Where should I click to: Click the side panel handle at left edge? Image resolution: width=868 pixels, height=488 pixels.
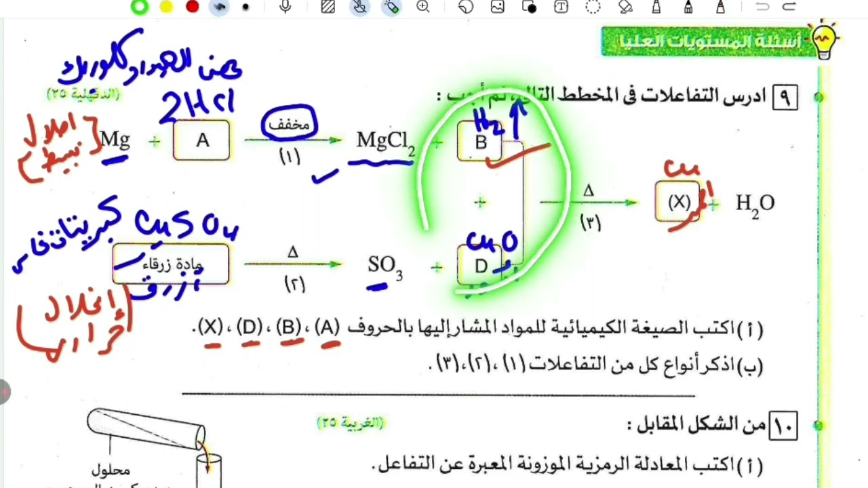3,392
